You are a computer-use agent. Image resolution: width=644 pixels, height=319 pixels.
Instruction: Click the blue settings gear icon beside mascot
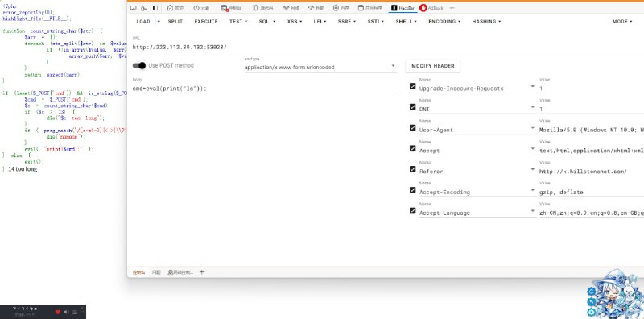point(592,312)
